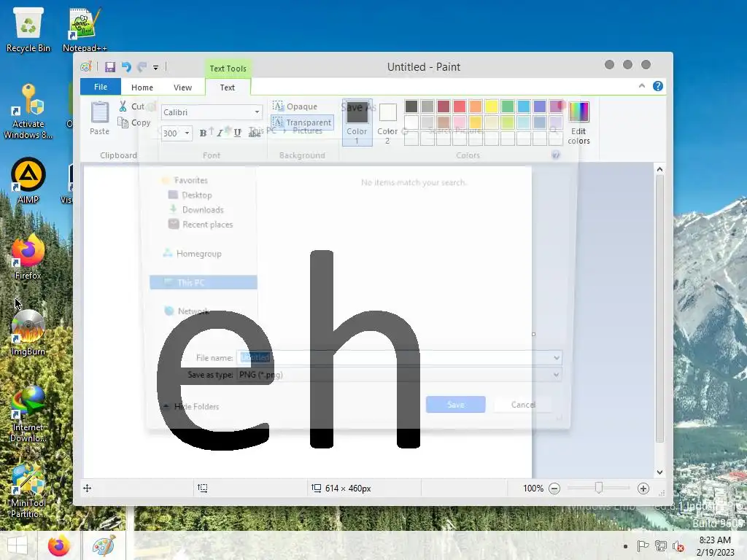Toggle Strikethrough text formatting

click(x=255, y=133)
